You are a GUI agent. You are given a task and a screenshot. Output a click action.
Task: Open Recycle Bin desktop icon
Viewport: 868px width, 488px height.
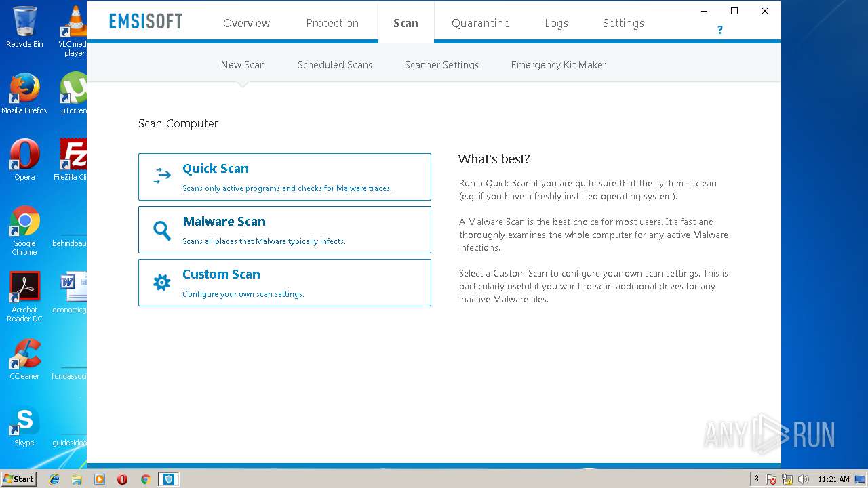point(24,27)
